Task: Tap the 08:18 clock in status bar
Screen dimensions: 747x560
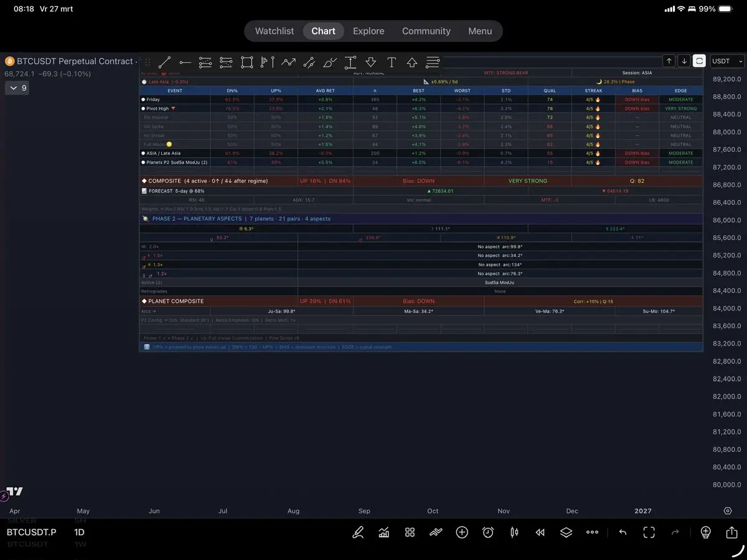Action: click(x=24, y=9)
